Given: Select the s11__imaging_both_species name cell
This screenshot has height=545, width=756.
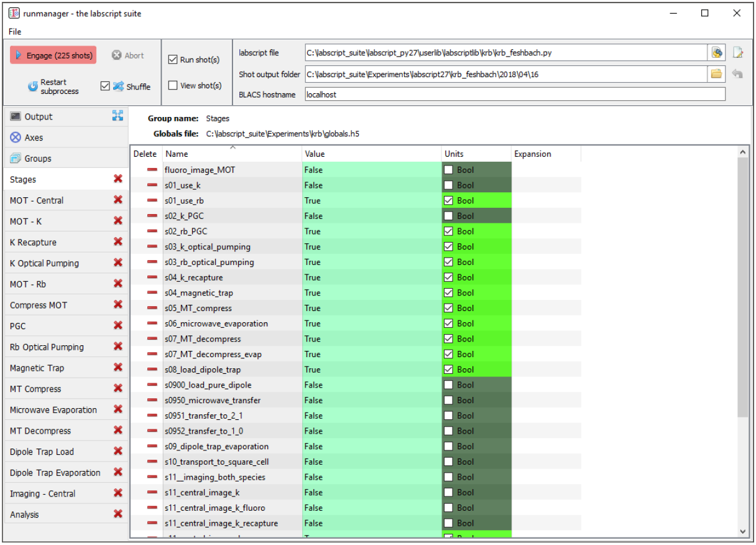Looking at the screenshot, I should (x=233, y=477).
